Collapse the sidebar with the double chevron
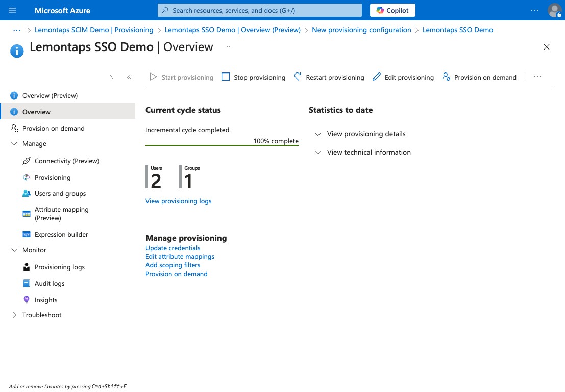565x392 pixels. [129, 77]
